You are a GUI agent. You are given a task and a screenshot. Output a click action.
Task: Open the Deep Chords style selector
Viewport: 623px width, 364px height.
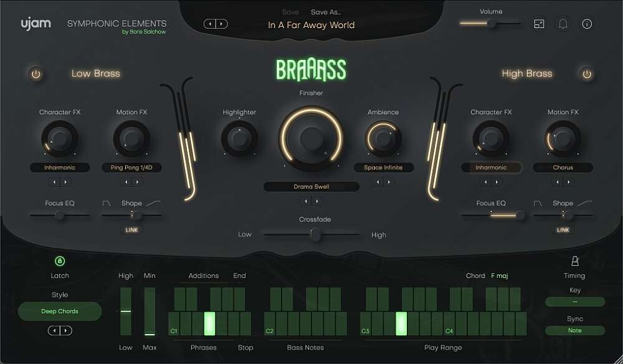tap(59, 311)
